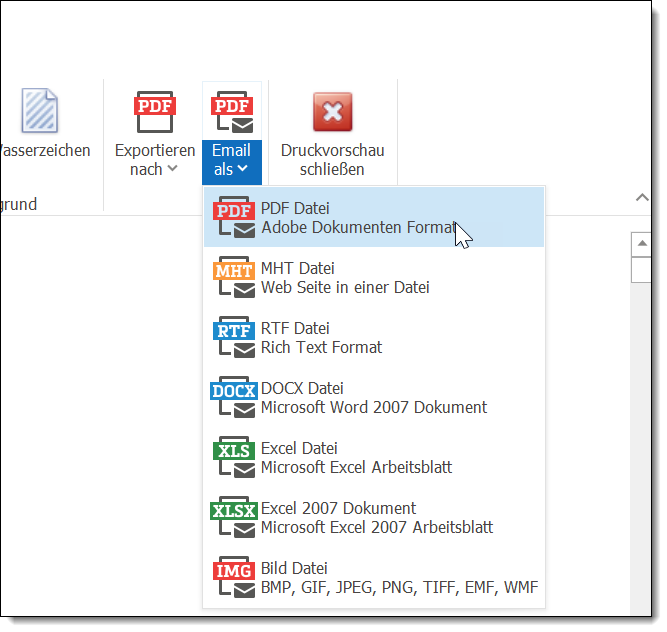Click the Exportieren nach PDF icon
The image size is (667, 632).
click(x=155, y=111)
